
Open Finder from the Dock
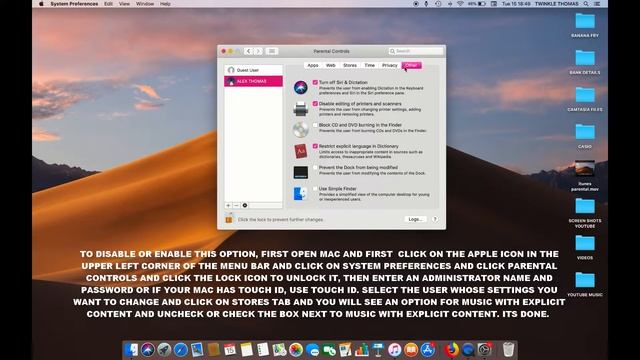click(x=131, y=350)
